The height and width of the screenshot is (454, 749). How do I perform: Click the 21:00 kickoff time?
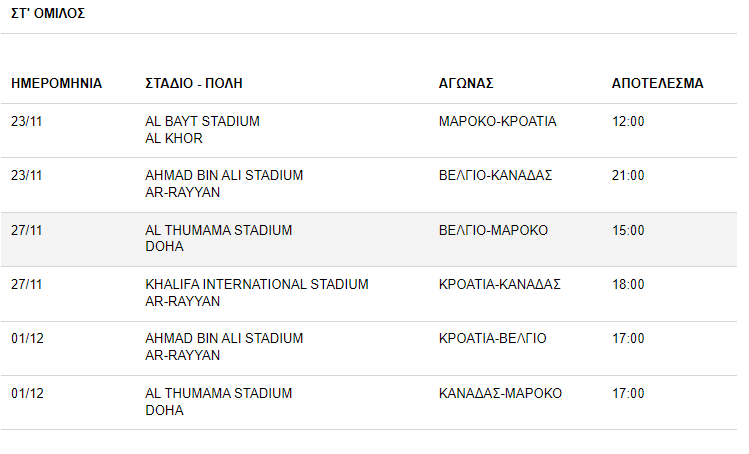(628, 175)
